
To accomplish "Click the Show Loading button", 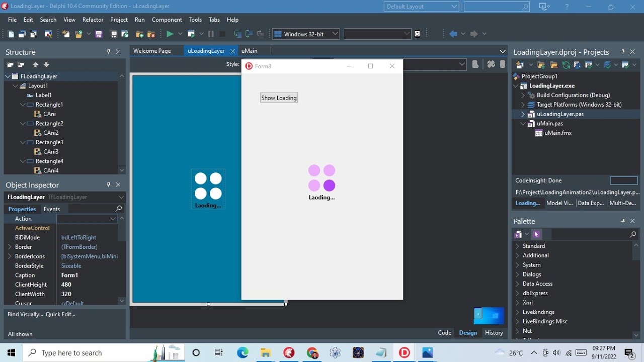I will (279, 98).
